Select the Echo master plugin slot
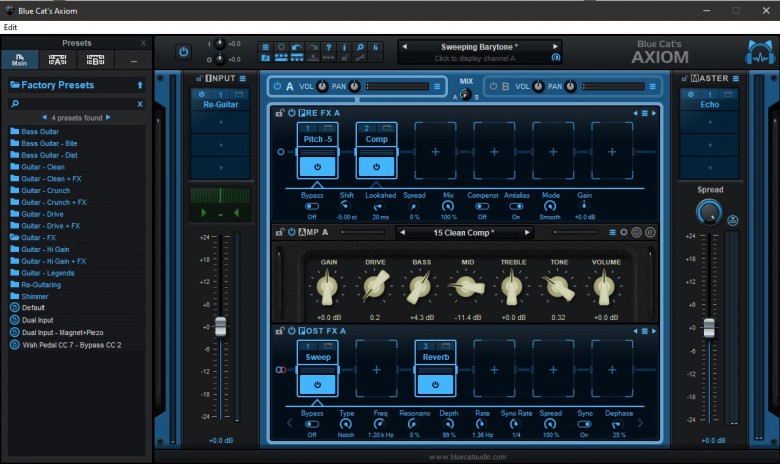The image size is (780, 464). tap(709, 99)
